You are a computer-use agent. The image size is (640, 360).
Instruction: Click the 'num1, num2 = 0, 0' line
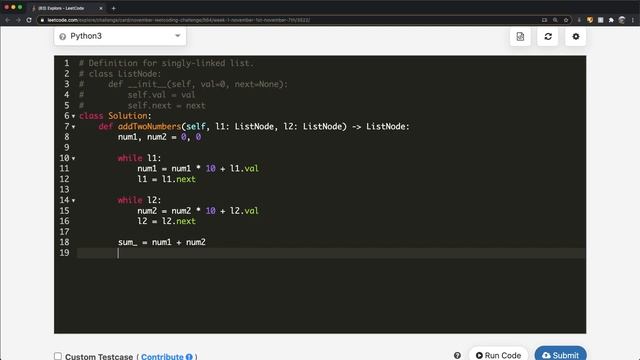tap(160, 137)
